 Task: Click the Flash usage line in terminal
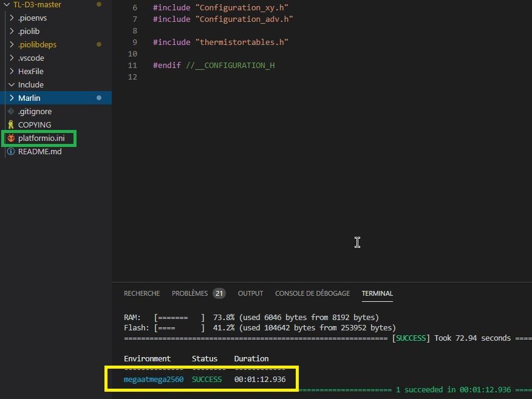(x=260, y=328)
